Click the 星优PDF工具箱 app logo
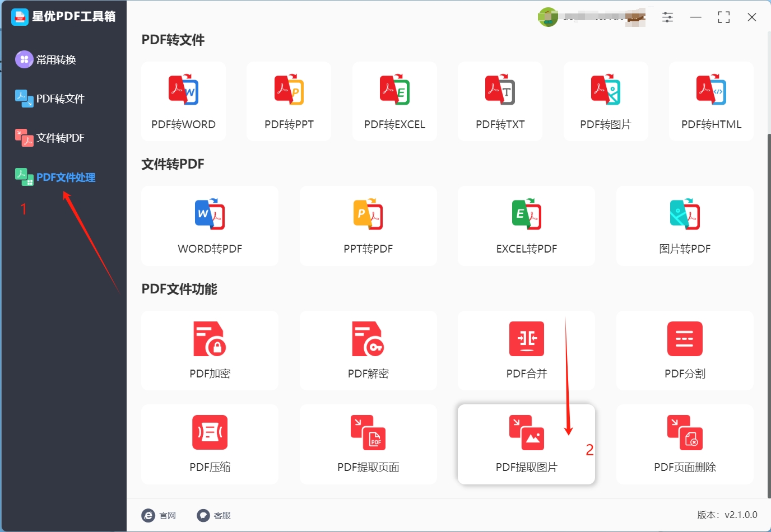The height and width of the screenshot is (532, 771). point(20,17)
